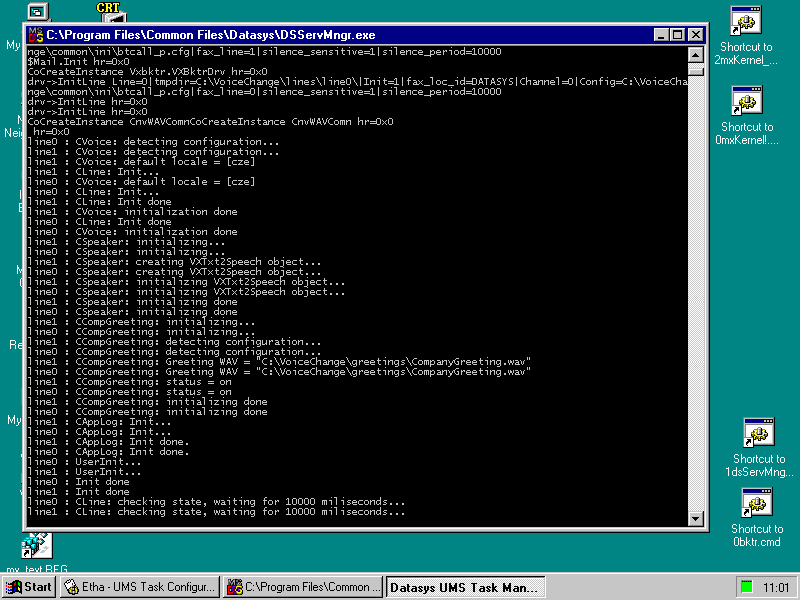Close the DSServMngr.exe console window
Image resolution: width=800 pixels, height=600 pixels.
[x=696, y=35]
